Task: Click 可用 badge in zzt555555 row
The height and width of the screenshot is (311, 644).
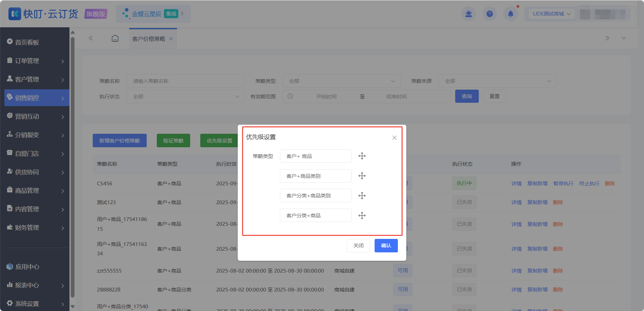Action: point(403,271)
